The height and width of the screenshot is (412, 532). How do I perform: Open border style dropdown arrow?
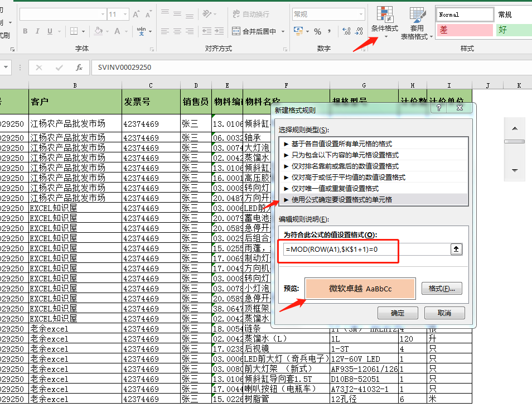(83, 32)
